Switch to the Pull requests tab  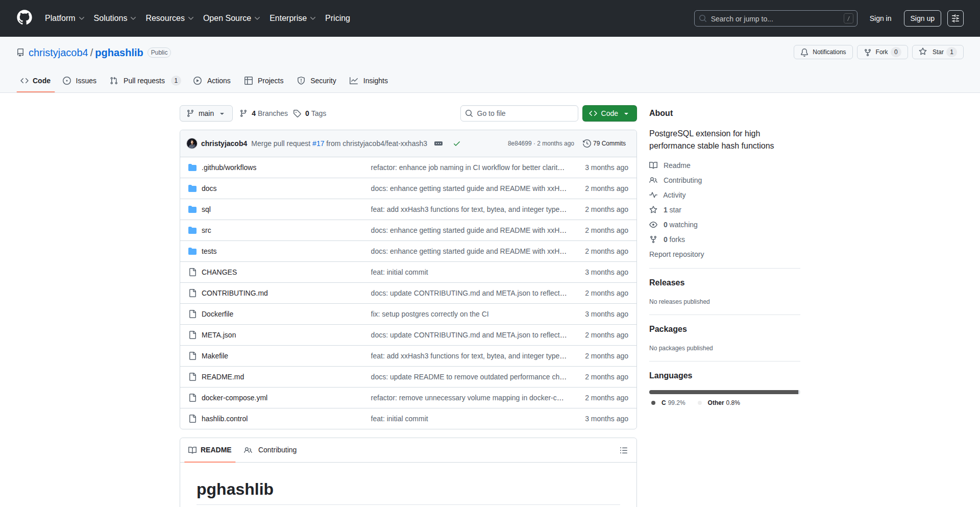[x=144, y=81]
